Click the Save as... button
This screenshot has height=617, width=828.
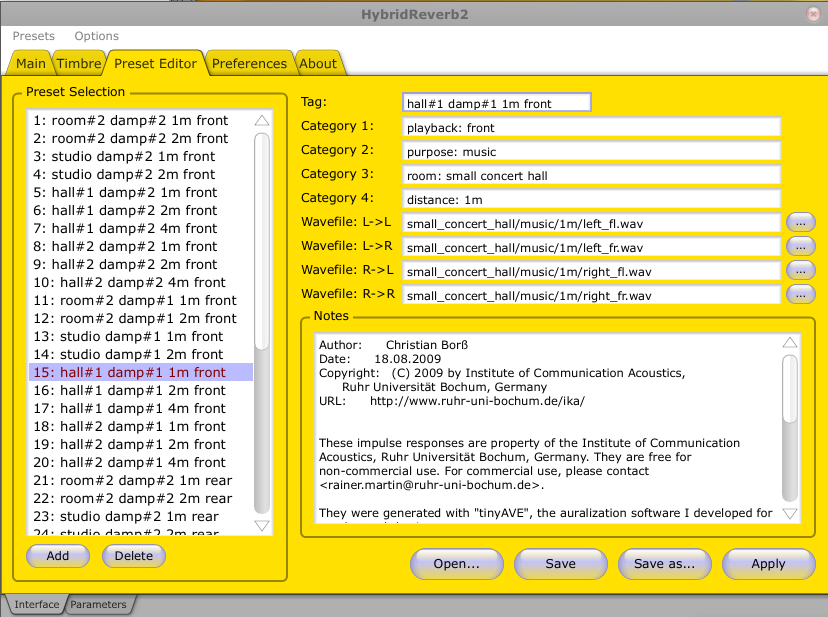click(664, 564)
